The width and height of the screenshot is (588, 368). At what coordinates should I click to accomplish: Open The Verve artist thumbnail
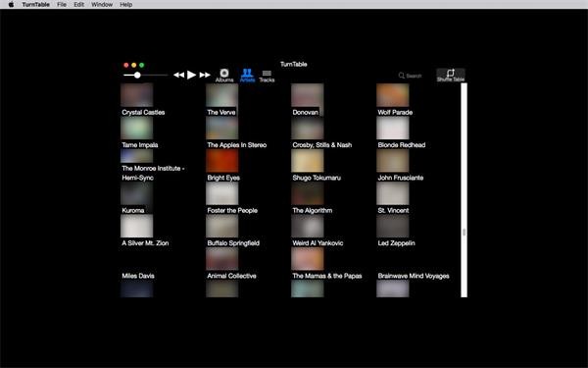click(222, 95)
